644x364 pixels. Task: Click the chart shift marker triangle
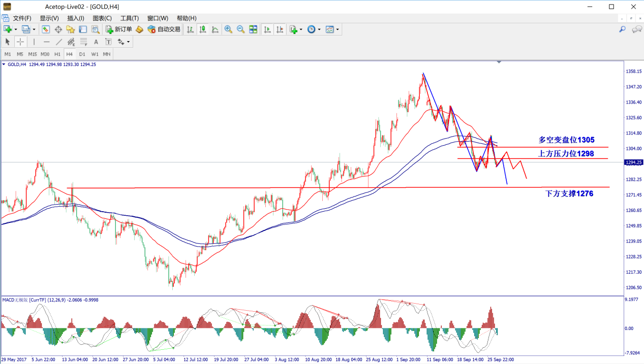pyautogui.click(x=499, y=62)
